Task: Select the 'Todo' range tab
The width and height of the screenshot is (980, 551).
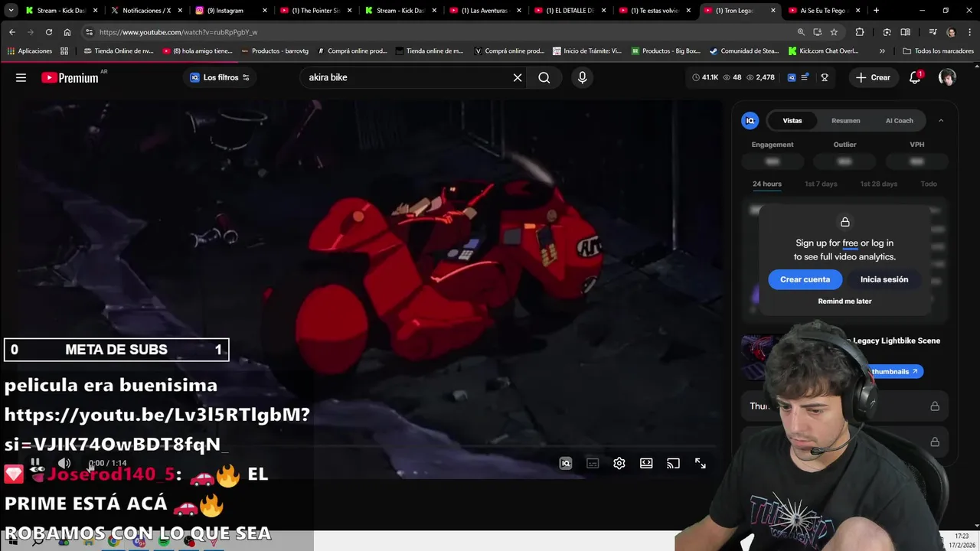Action: [929, 184]
